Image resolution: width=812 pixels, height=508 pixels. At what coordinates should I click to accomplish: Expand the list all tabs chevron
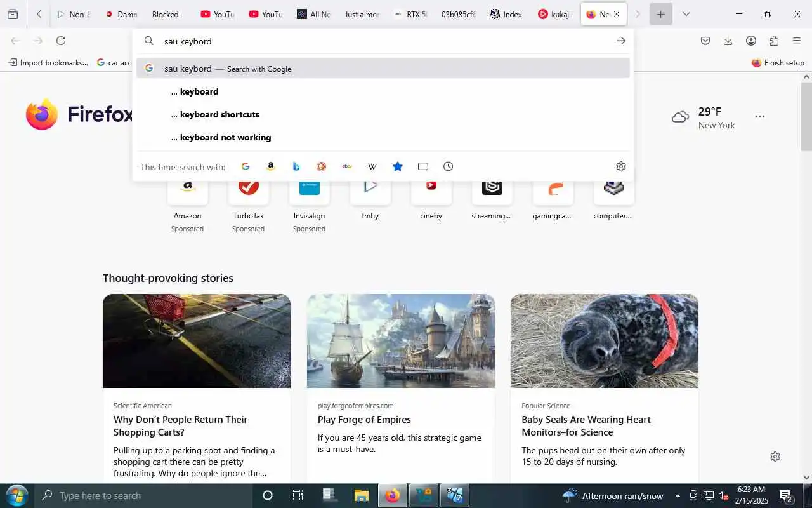[x=686, y=14]
